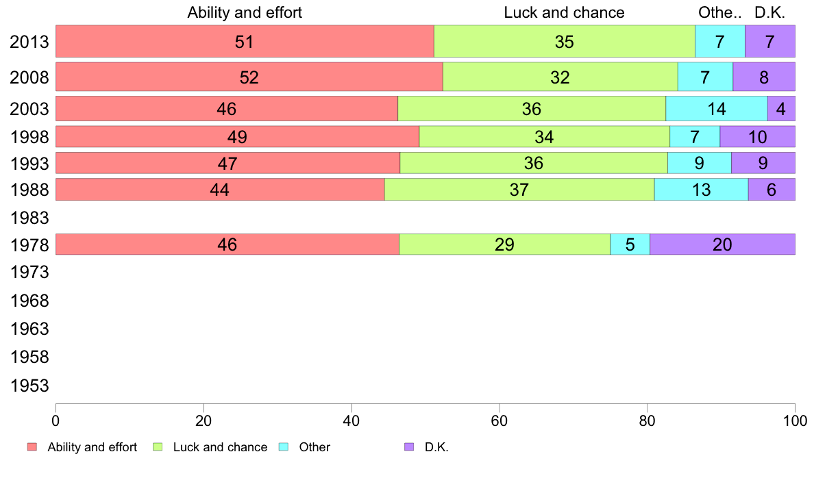Screen dimensions: 814x504
Task: Click the 2013 year label on the axis
Action: (x=29, y=42)
